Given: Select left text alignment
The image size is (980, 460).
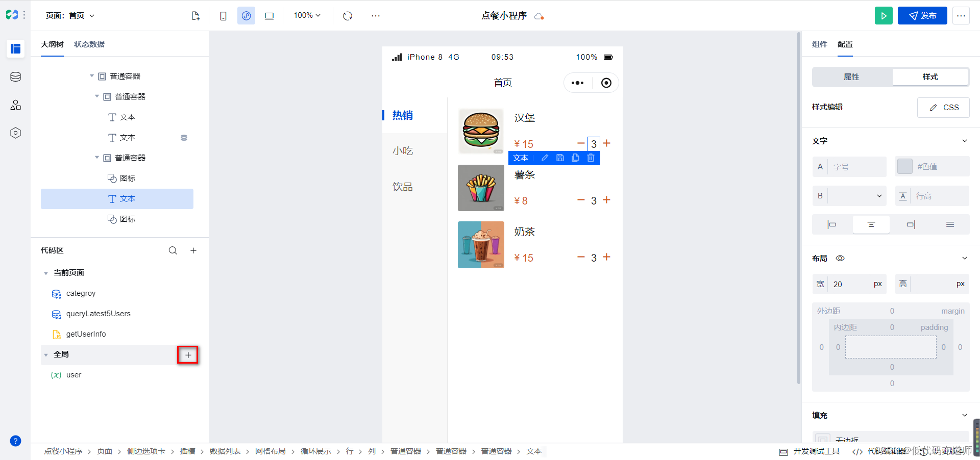Looking at the screenshot, I should point(831,224).
